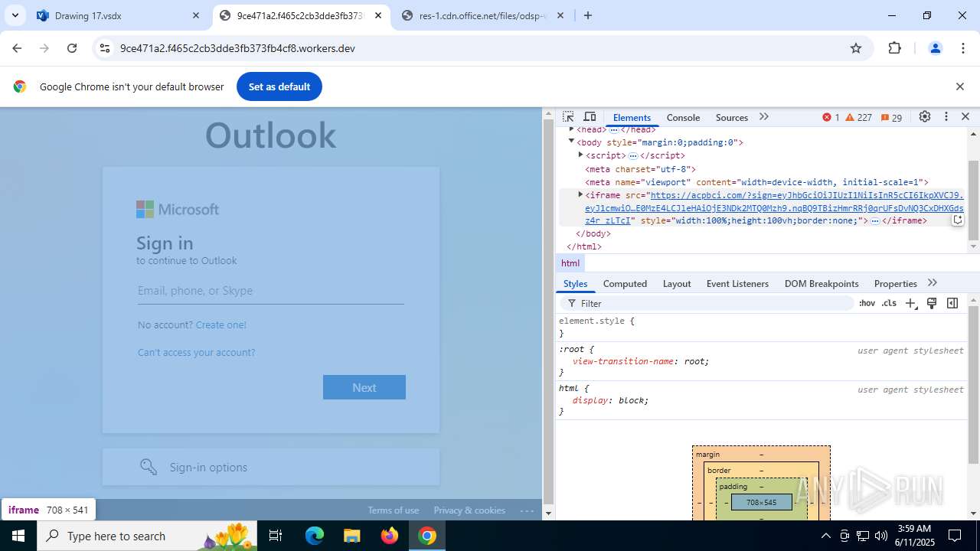Toggle the :hov element state button

tap(867, 303)
